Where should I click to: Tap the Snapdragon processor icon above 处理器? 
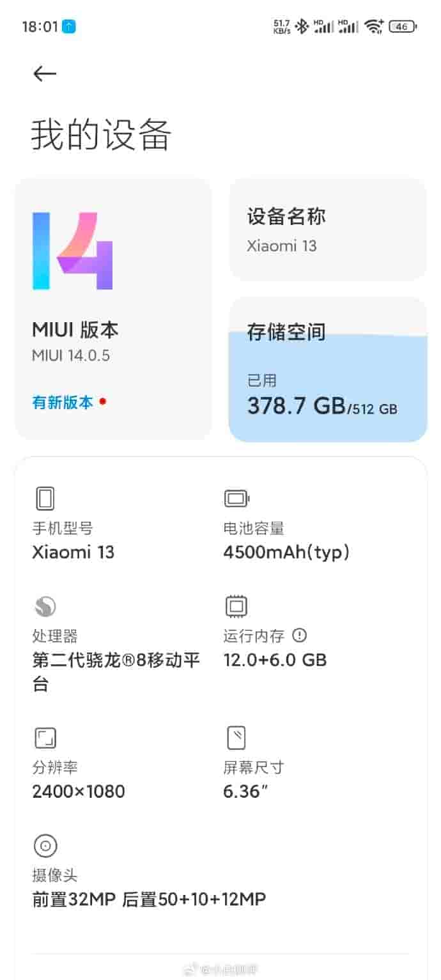click(45, 606)
